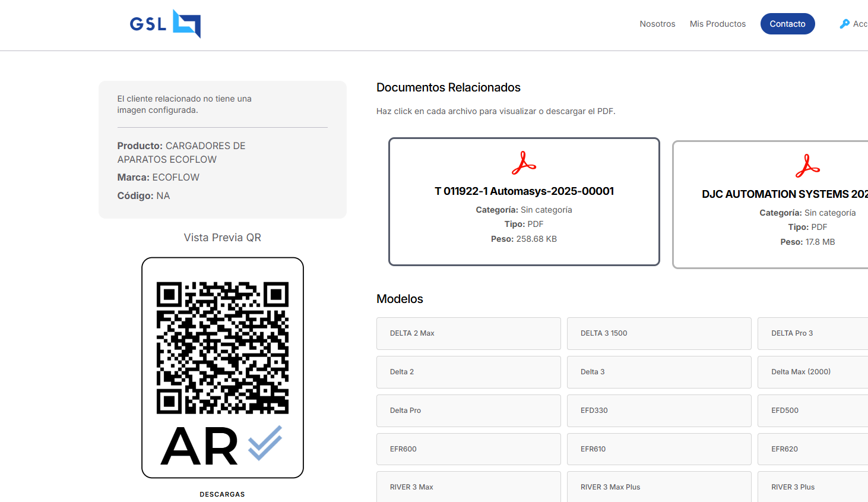Select the DELTA 2 Max model

coord(468,333)
